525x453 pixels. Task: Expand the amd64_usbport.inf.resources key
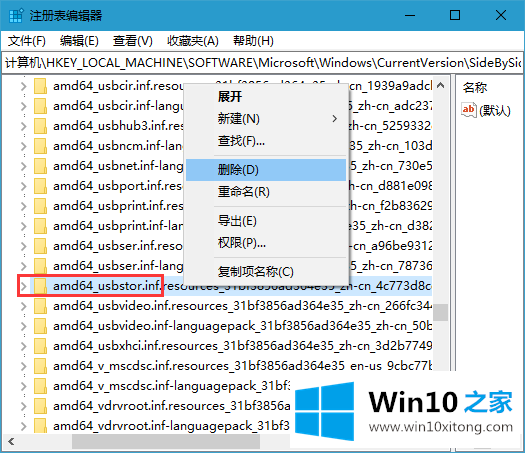[x=23, y=186]
